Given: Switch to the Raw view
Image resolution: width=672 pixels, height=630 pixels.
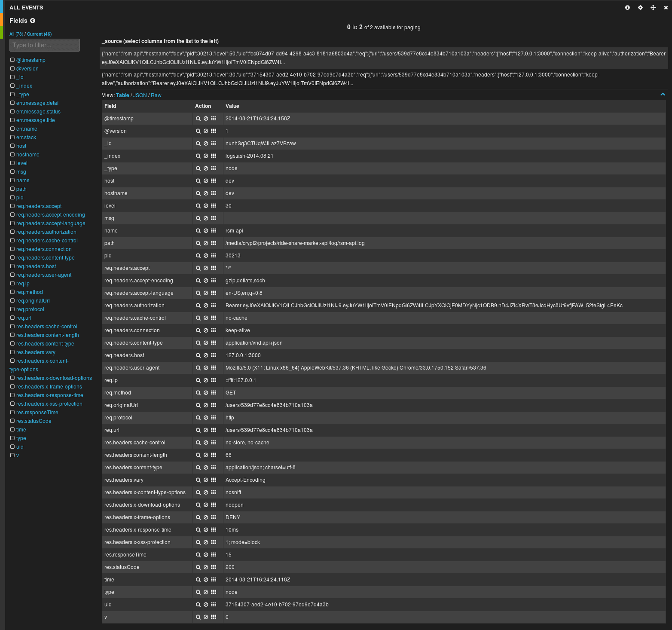Looking at the screenshot, I should (x=156, y=95).
